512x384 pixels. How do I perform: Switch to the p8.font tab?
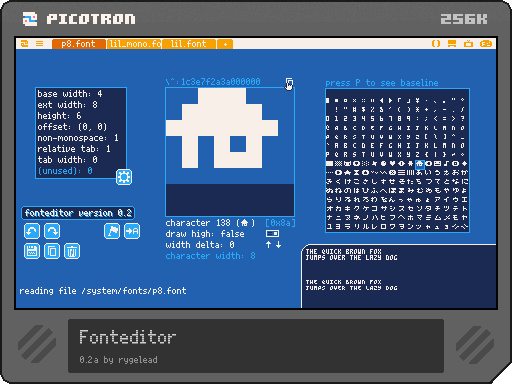point(79,44)
